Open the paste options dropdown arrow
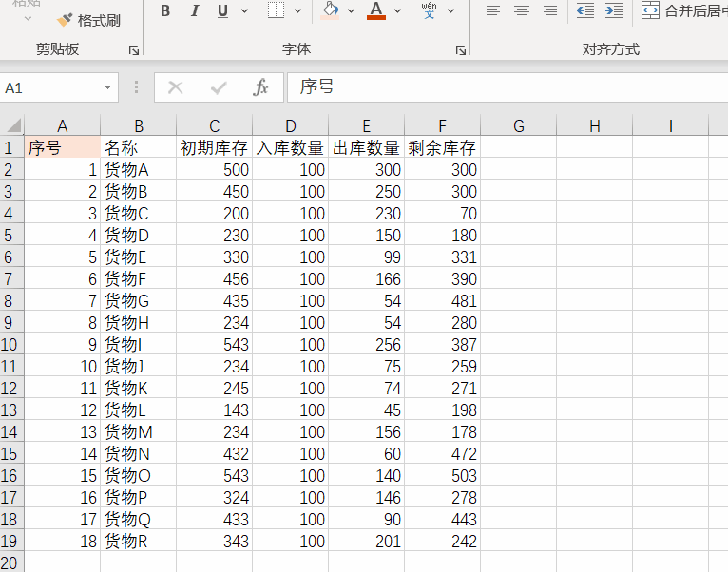 pos(28,19)
